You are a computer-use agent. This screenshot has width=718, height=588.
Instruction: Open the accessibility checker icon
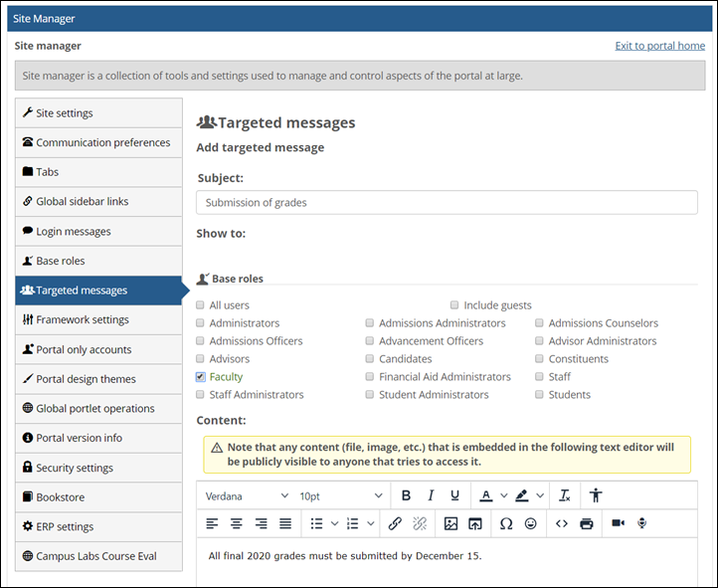596,495
